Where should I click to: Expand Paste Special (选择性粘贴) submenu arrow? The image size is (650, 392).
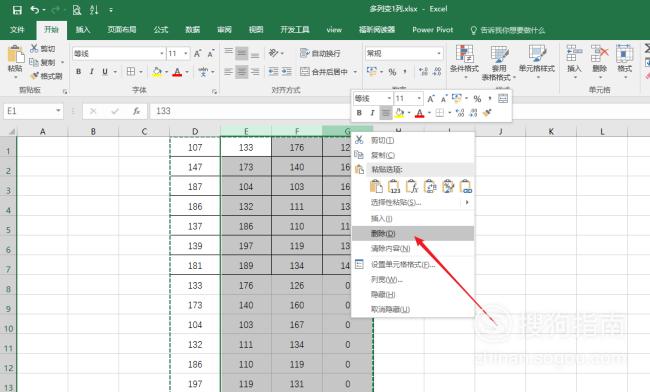pyautogui.click(x=467, y=202)
